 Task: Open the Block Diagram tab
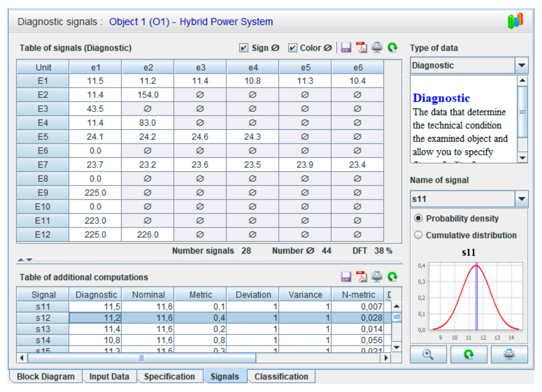[46, 376]
